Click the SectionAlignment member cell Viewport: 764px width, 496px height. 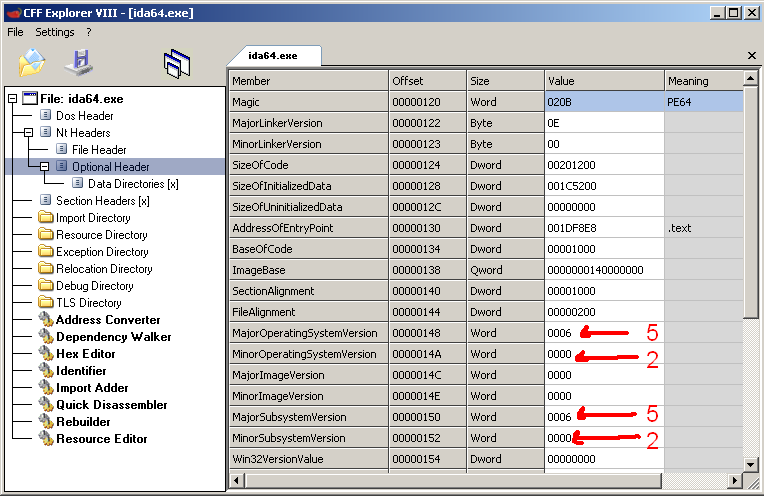click(x=309, y=290)
